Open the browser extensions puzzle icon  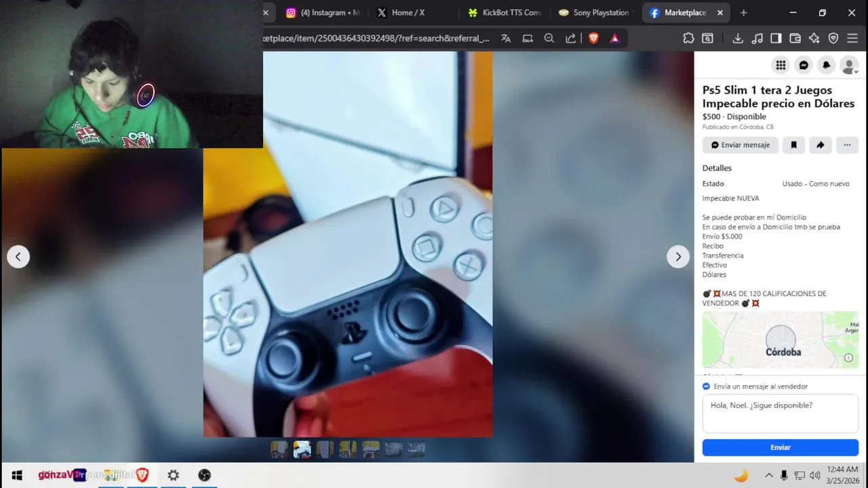tap(688, 39)
